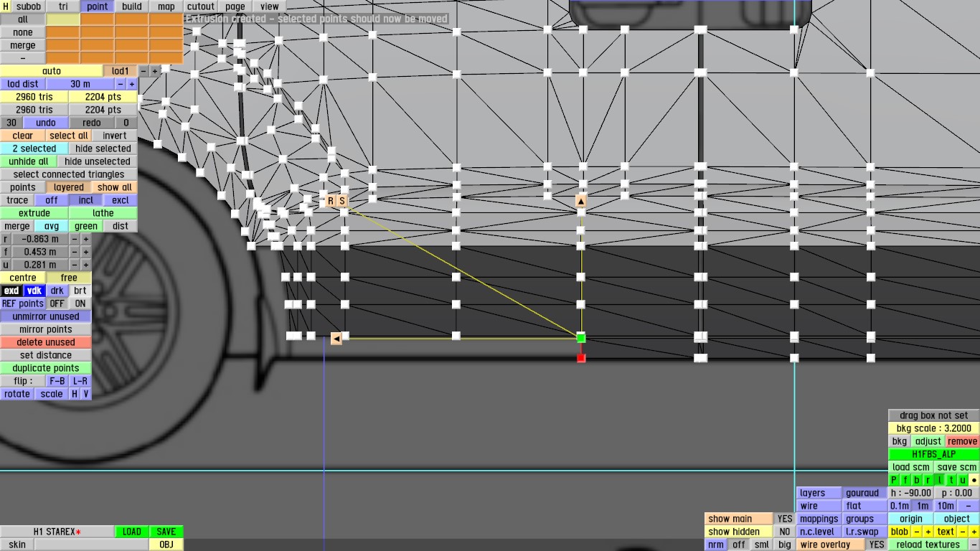The height and width of the screenshot is (551, 980).
Task: Select the yellow layer swatch beside 'all'
Action: (63, 19)
